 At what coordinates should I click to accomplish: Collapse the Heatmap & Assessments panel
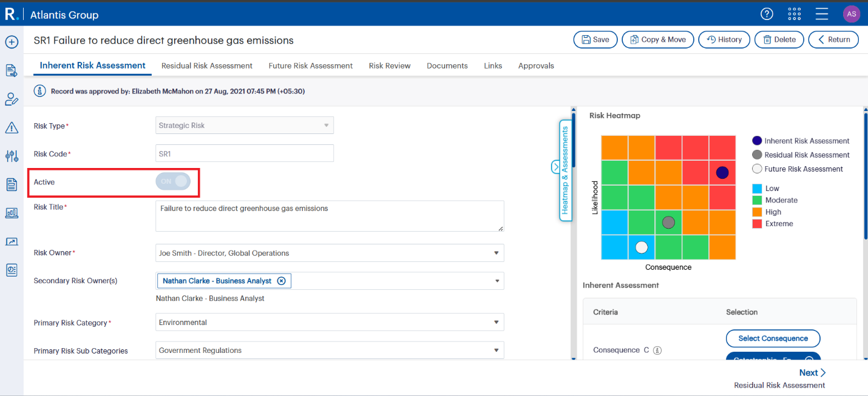[x=565, y=170]
